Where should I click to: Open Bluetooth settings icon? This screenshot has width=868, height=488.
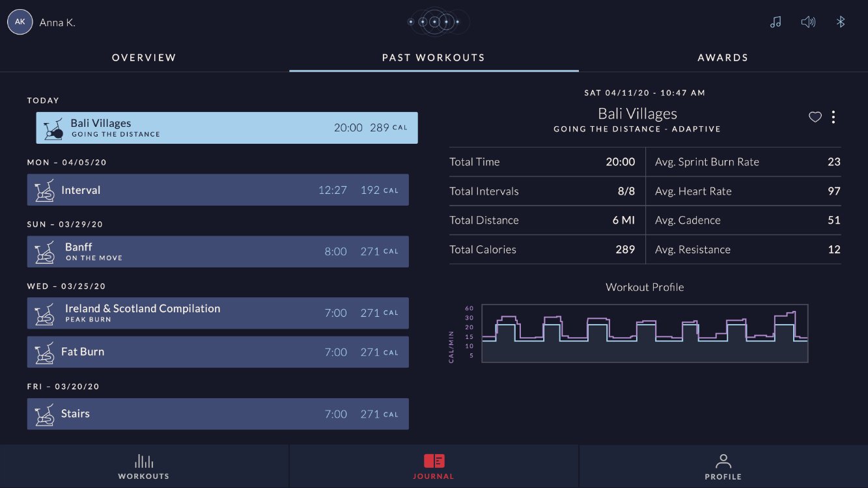pos(841,22)
